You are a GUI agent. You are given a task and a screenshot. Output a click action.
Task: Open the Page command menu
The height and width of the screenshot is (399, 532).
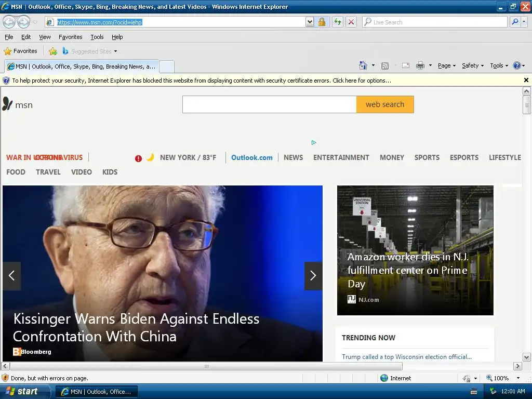(x=446, y=65)
